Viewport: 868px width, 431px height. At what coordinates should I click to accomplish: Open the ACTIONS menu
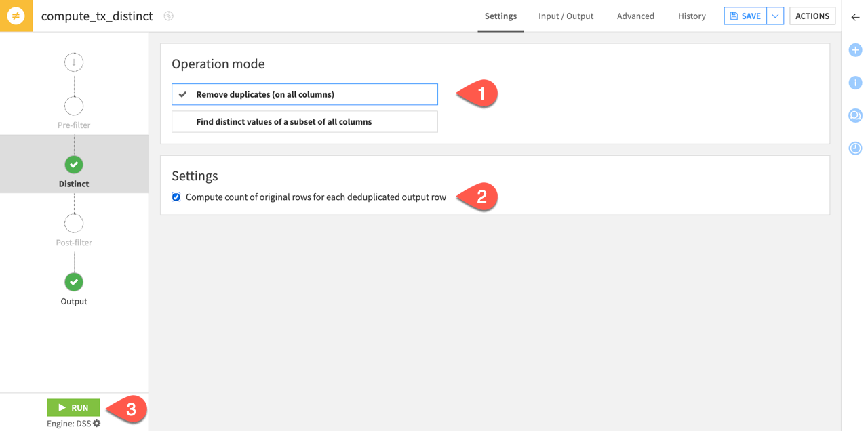click(812, 16)
